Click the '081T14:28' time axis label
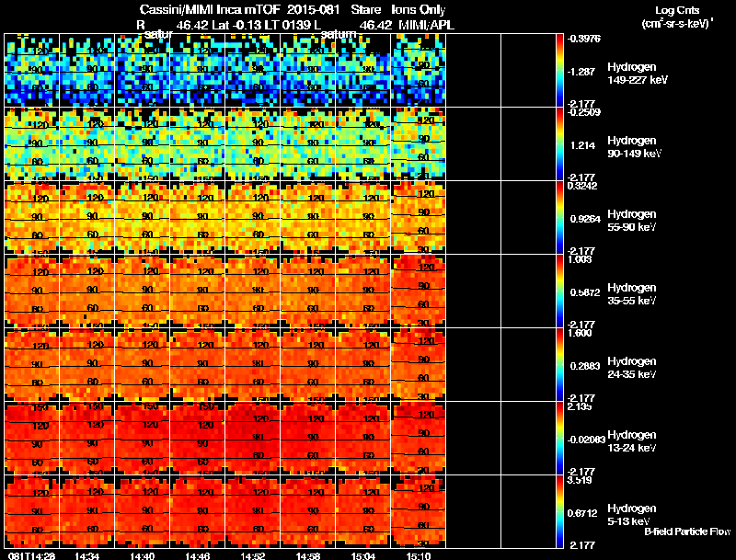This screenshot has width=736, height=560. [32, 555]
